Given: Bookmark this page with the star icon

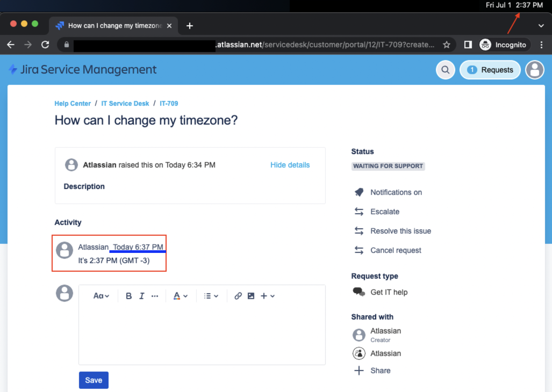Looking at the screenshot, I should 446,45.
